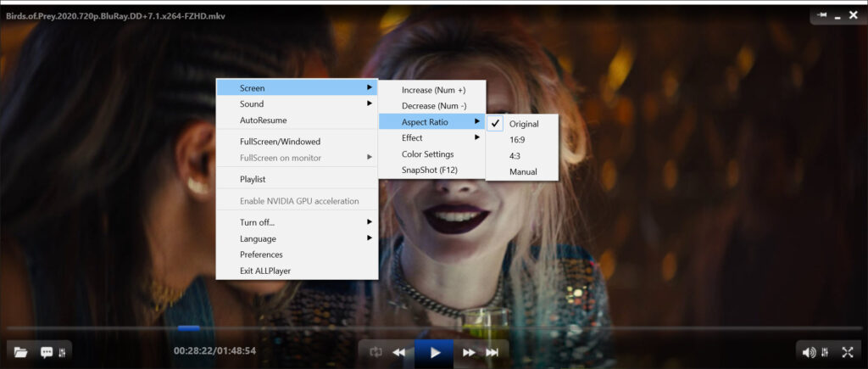868x369 pixels.
Task: Toggle AutoResume in the context menu
Action: 297,120
